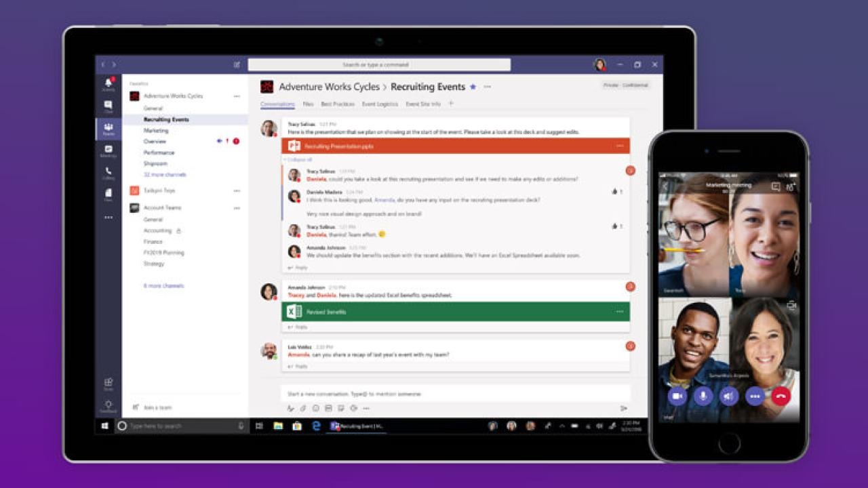Reply to Lois Valdez's message
This screenshot has width=868, height=488.
click(x=298, y=367)
